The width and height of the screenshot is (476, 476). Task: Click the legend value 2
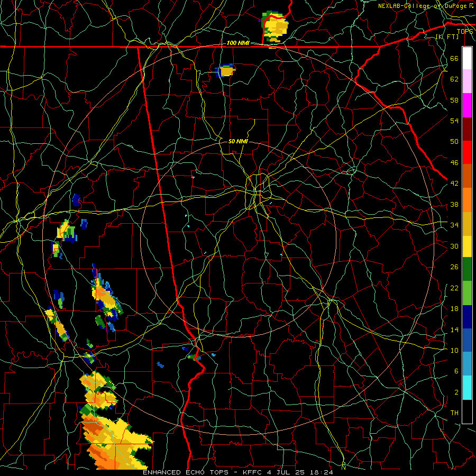click(456, 392)
